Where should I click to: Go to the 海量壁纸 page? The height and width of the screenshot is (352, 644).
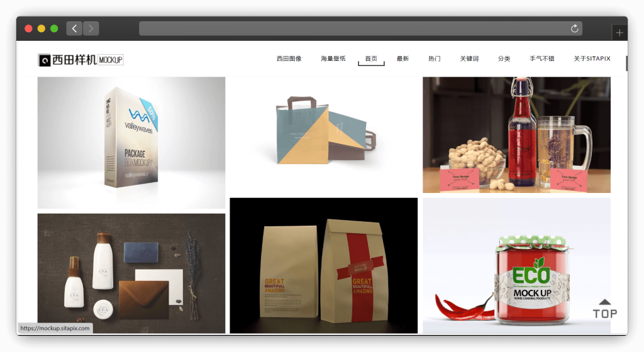point(333,58)
